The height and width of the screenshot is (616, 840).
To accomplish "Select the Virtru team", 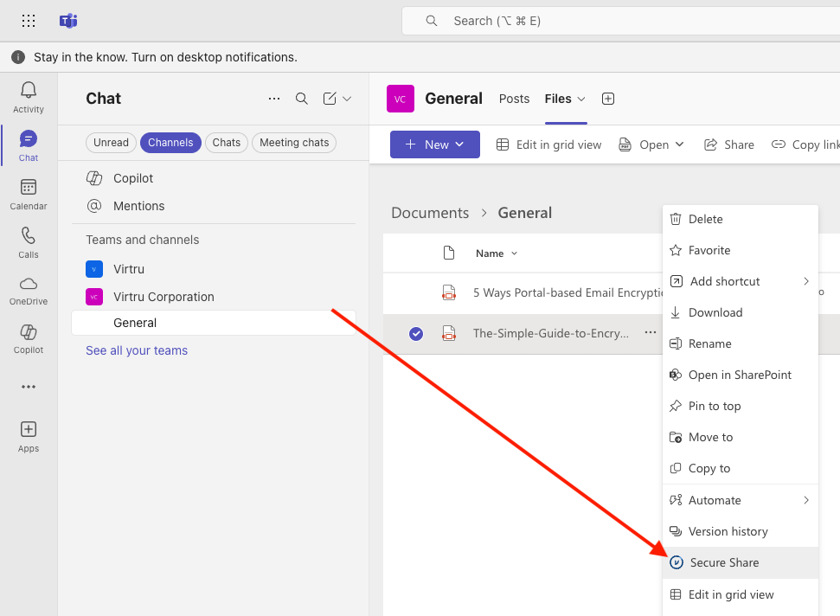I will (214, 269).
